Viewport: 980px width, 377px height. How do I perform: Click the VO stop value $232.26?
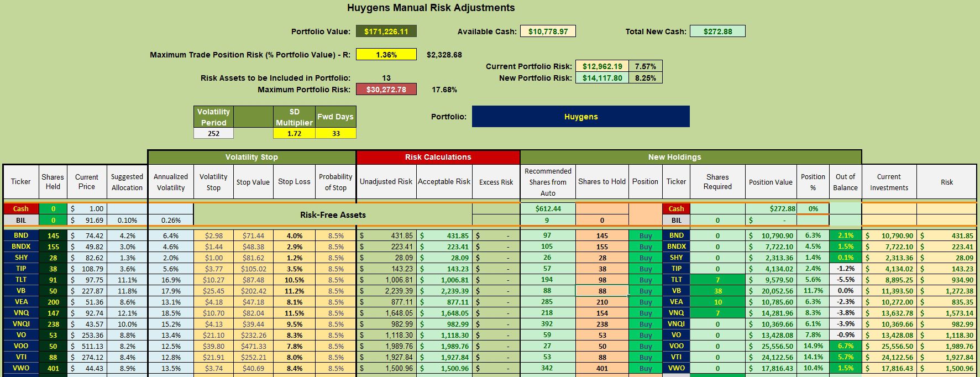pos(253,335)
